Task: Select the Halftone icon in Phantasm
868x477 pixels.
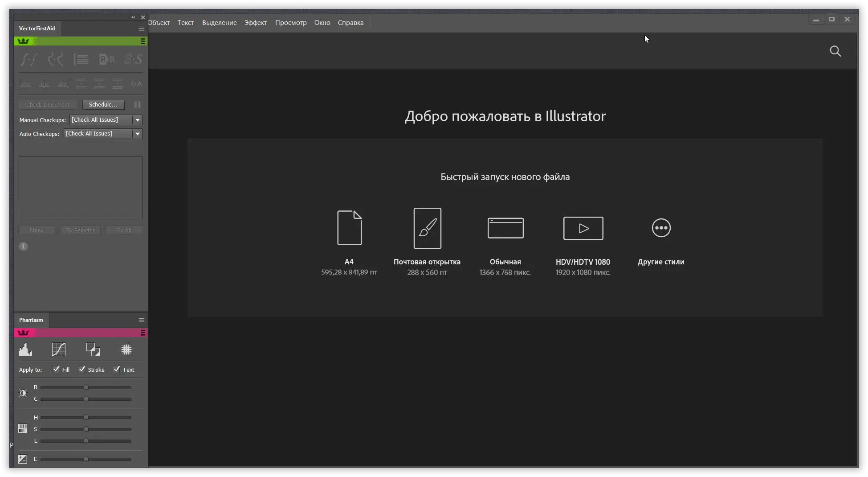Action: [x=126, y=350]
